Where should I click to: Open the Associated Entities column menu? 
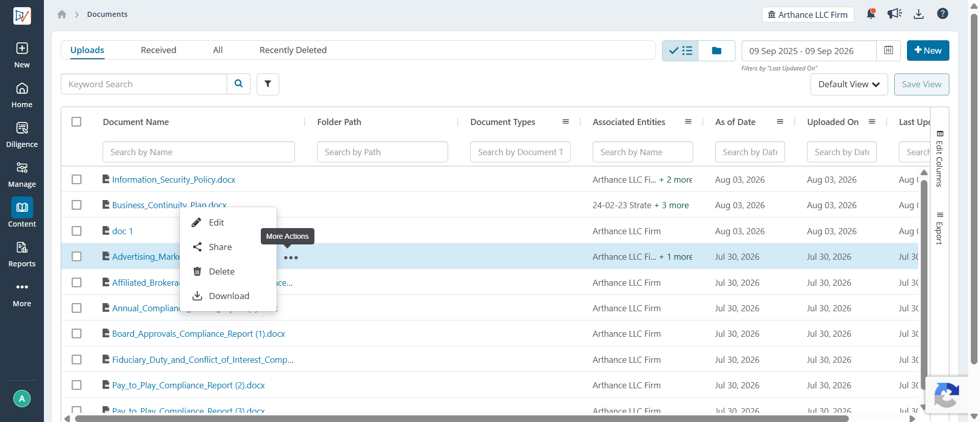click(688, 121)
